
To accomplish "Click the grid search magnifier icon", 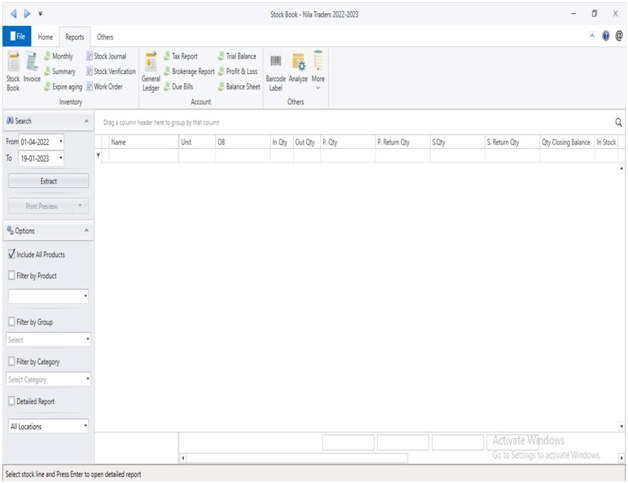I will (x=618, y=123).
